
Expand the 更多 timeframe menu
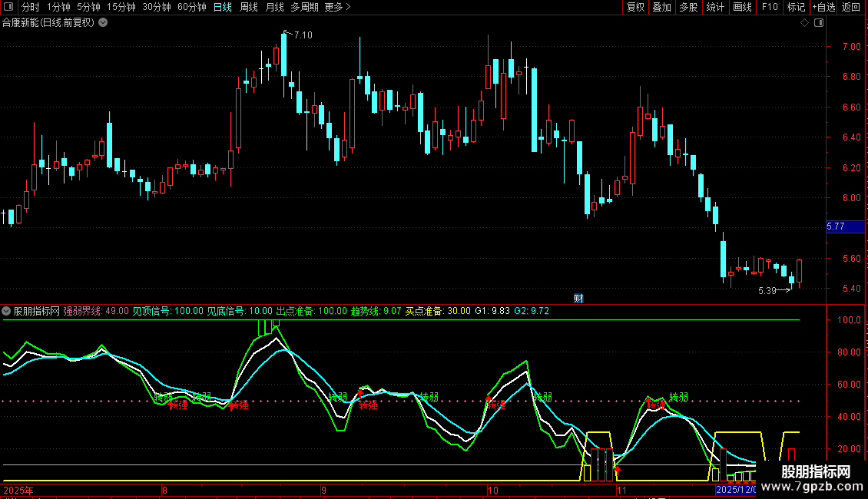pos(337,7)
